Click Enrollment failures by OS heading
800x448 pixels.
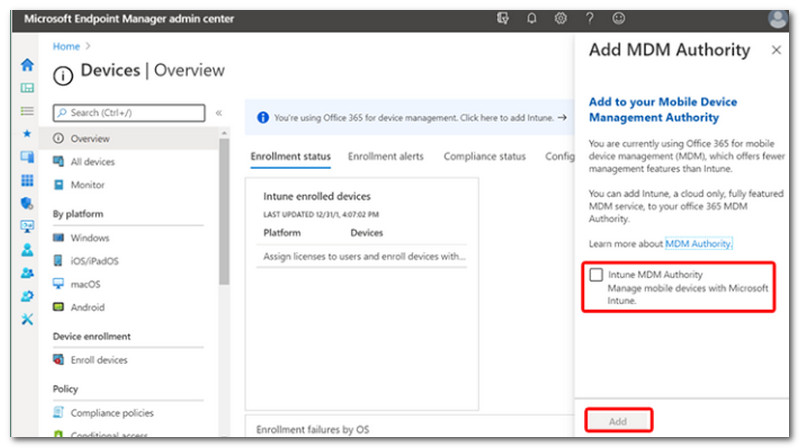(312, 430)
